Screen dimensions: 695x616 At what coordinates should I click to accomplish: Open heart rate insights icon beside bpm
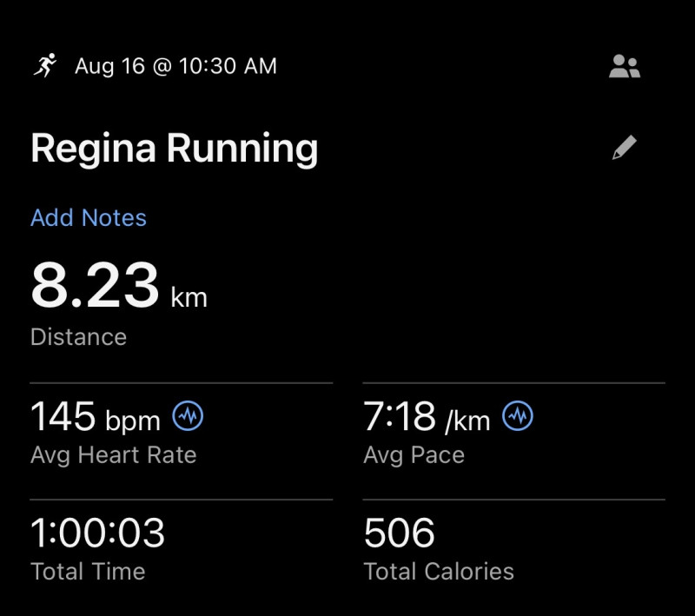[x=188, y=417]
